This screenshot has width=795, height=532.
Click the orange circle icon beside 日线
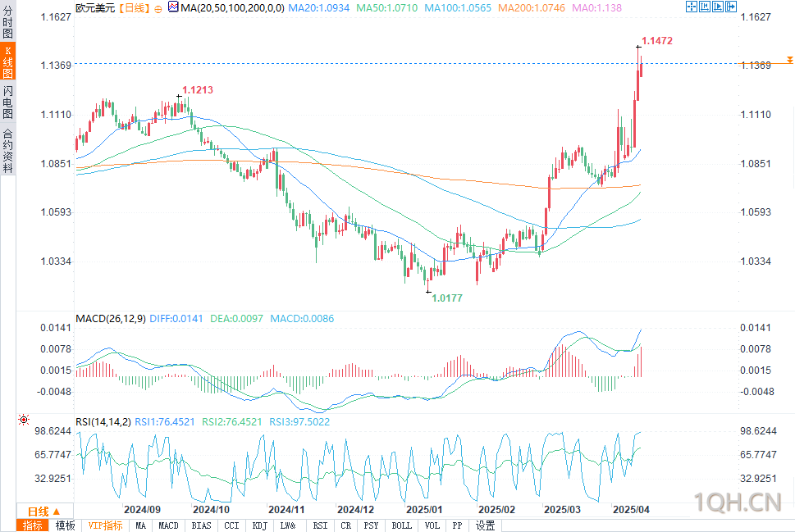point(158,9)
